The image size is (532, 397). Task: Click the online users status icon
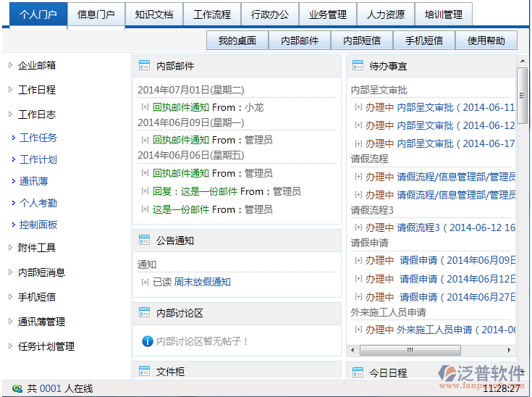tap(17, 389)
